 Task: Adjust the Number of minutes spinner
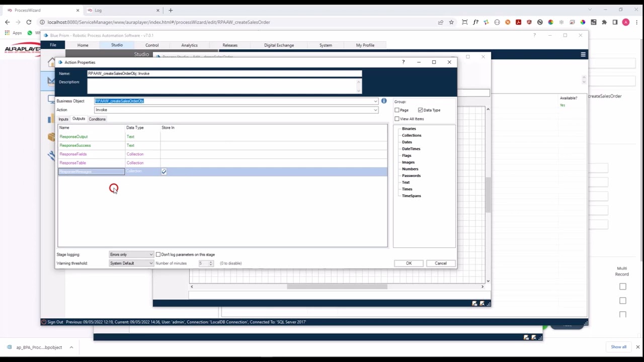[x=211, y=263]
